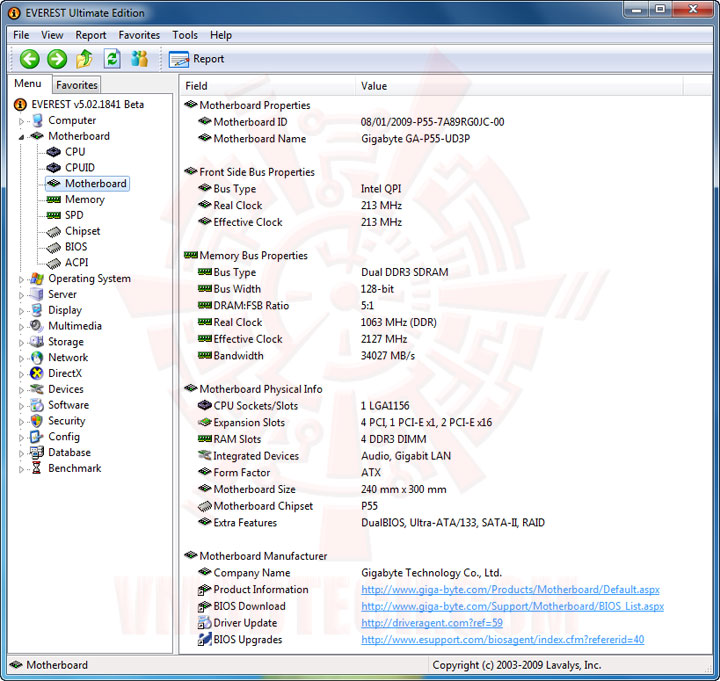Open the users icon in the toolbar
Screen dimensions: 720x681
pyautogui.click(x=139, y=59)
